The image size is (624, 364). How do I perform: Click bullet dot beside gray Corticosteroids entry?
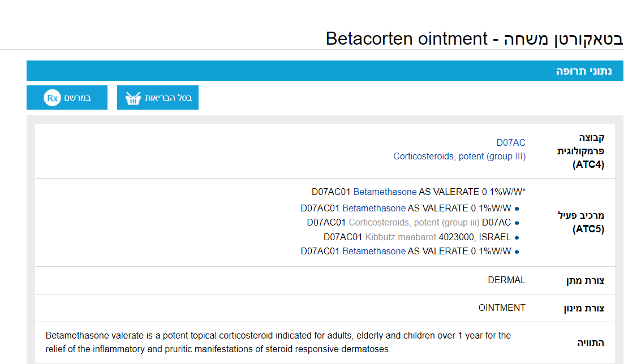517,223
